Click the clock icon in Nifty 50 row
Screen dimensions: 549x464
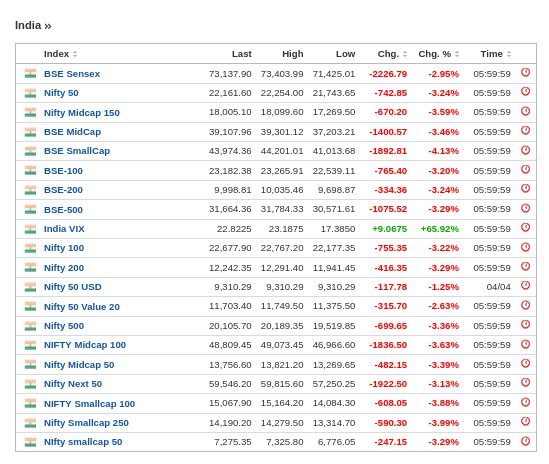(x=525, y=91)
